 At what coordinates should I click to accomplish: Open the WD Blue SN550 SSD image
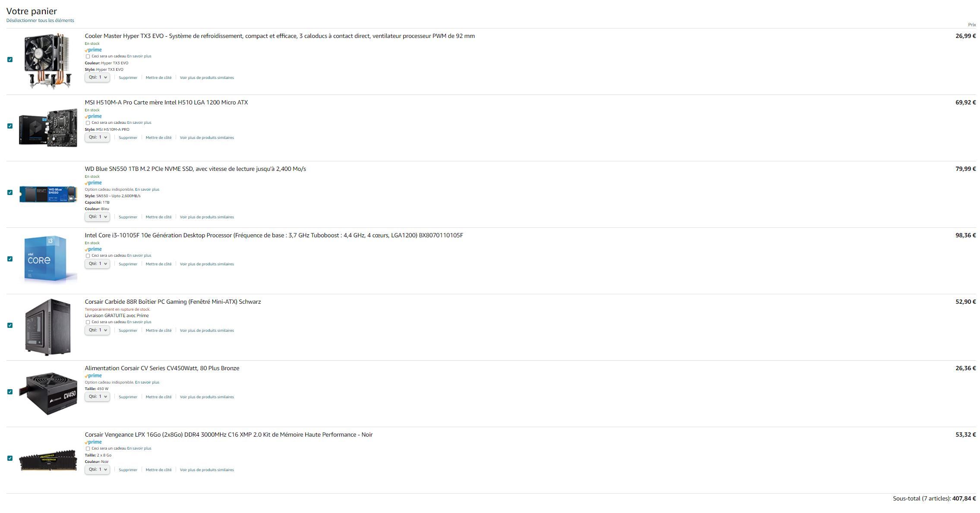[x=48, y=194]
